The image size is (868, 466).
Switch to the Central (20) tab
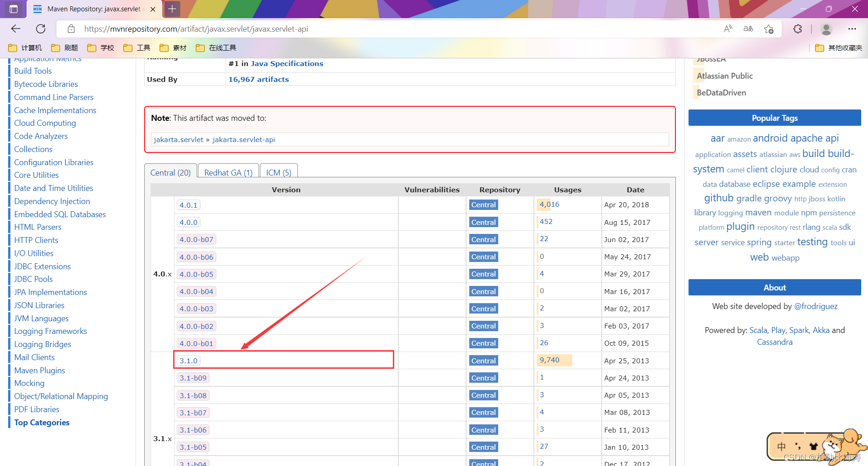[170, 172]
